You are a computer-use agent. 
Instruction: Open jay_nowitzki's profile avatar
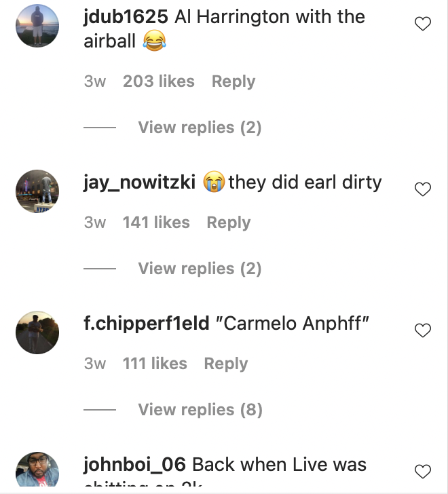(x=37, y=191)
